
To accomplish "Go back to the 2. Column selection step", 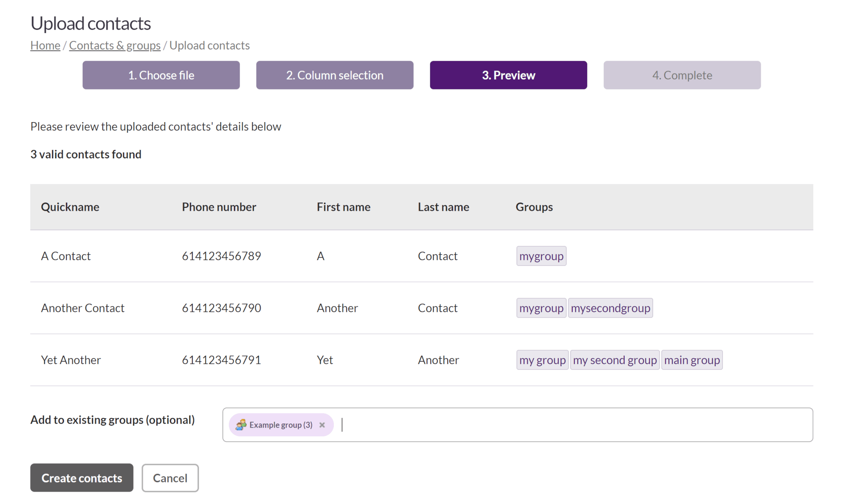I will click(x=335, y=75).
